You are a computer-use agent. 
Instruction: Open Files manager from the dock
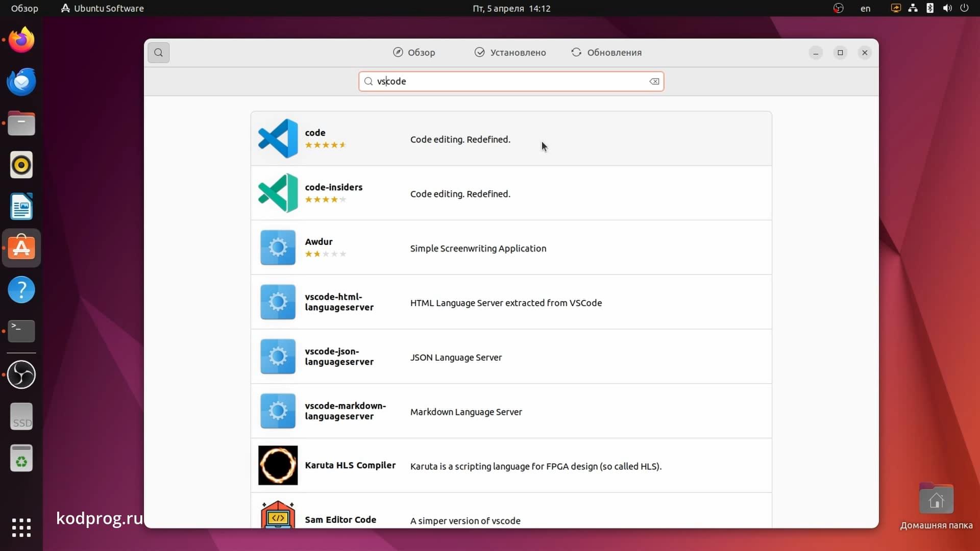tap(21, 123)
